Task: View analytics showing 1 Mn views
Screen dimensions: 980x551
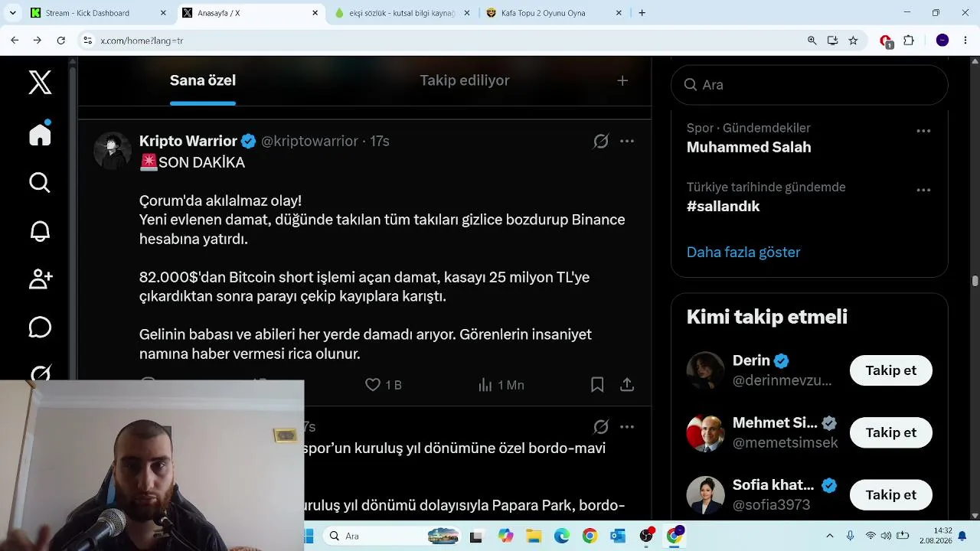Action: pos(501,385)
